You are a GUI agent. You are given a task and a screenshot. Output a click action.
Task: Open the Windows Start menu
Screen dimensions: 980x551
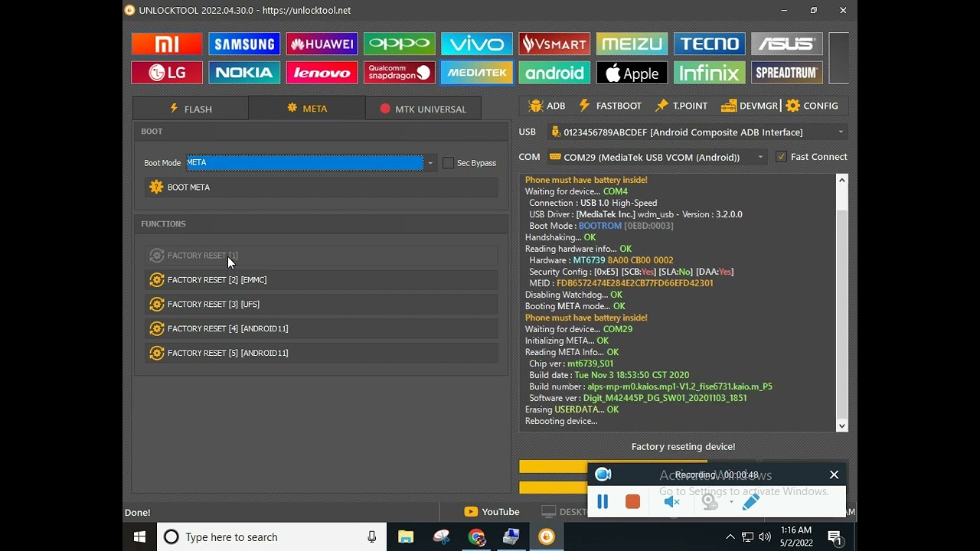(139, 537)
